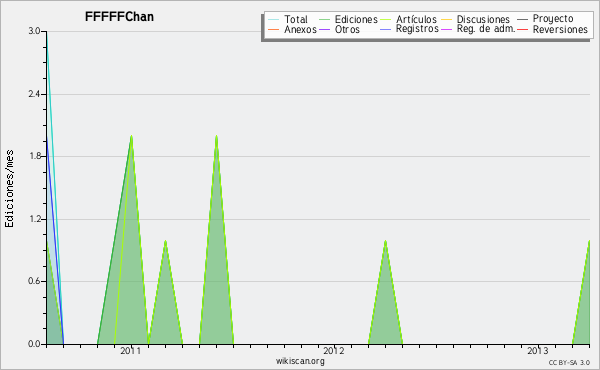The width and height of the screenshot is (600, 370).
Task: Click the 1.2 y-axis value
Action: pos(34,219)
